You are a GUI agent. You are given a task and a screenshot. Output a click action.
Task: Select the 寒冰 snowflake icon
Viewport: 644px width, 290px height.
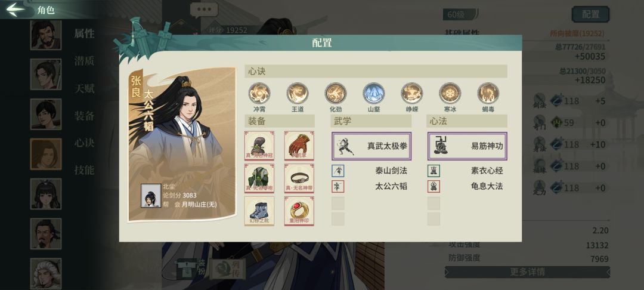click(x=450, y=93)
